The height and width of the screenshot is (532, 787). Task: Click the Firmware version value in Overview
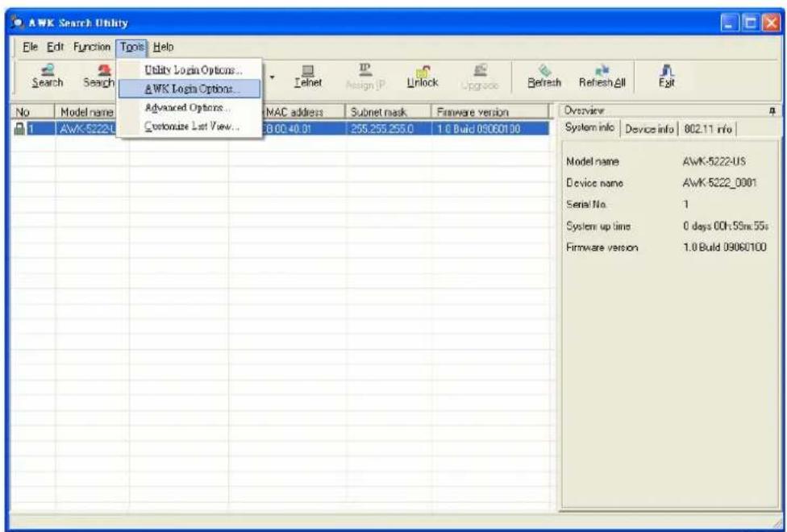[724, 247]
